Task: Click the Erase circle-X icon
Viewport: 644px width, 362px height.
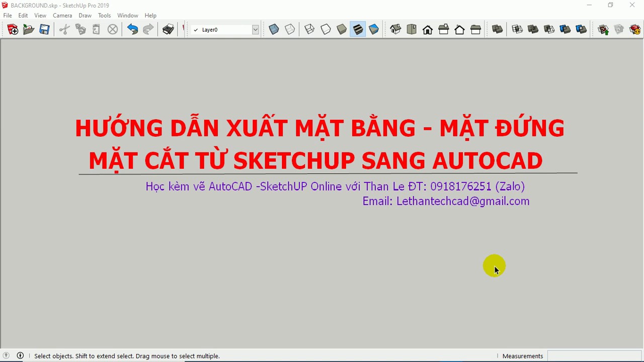Action: [113, 30]
